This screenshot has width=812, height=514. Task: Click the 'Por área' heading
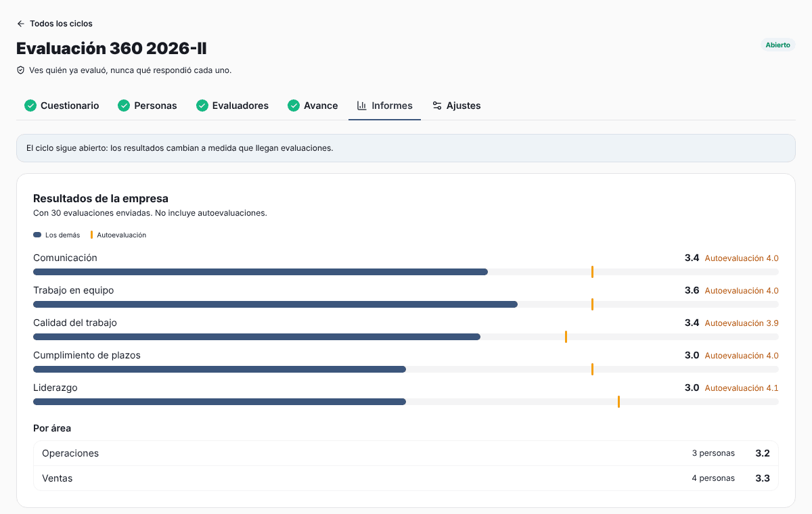tap(52, 428)
